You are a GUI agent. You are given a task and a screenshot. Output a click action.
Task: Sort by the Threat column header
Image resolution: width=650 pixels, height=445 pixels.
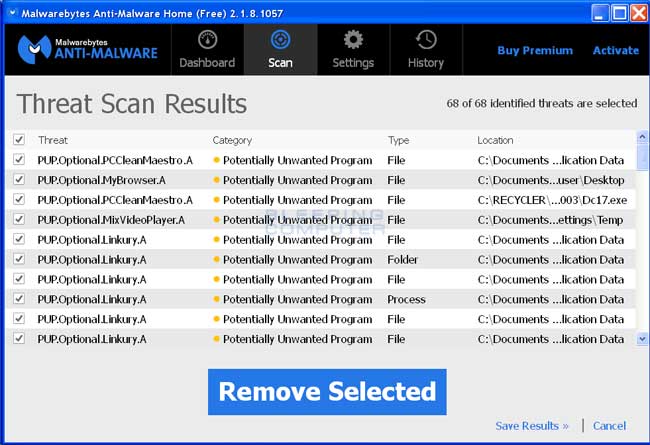click(53, 140)
